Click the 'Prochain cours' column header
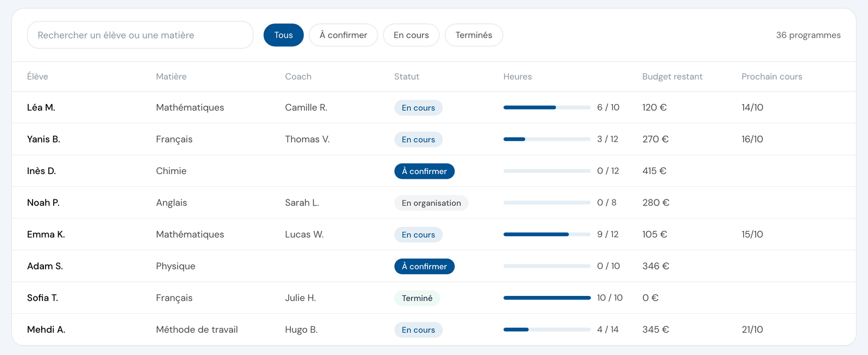The height and width of the screenshot is (355, 868). [x=772, y=76]
